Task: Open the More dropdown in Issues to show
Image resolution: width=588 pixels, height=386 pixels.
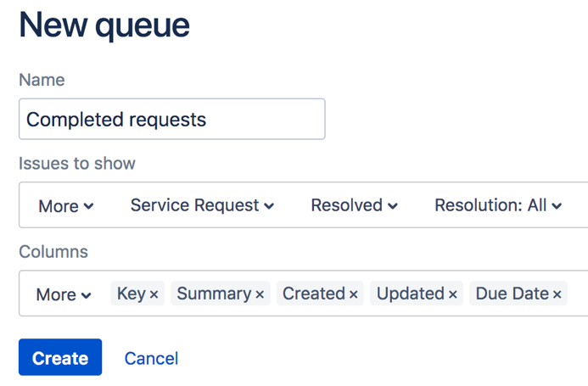Action: 65,206
